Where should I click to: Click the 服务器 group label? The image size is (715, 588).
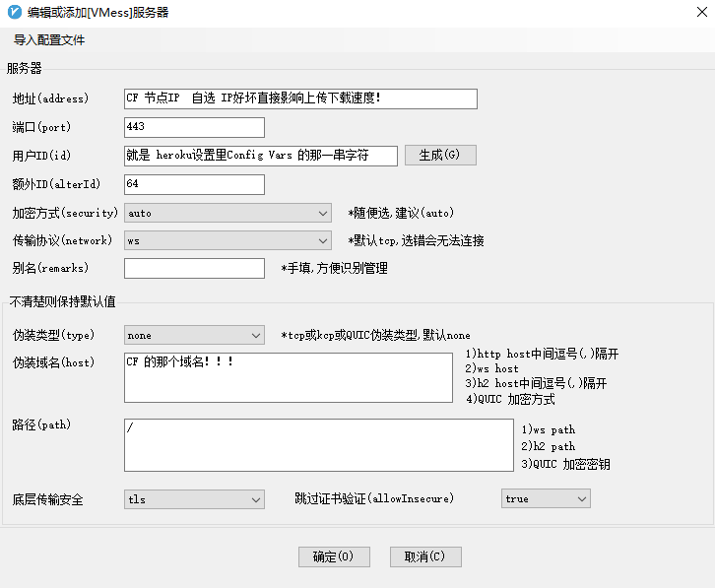click(25, 68)
